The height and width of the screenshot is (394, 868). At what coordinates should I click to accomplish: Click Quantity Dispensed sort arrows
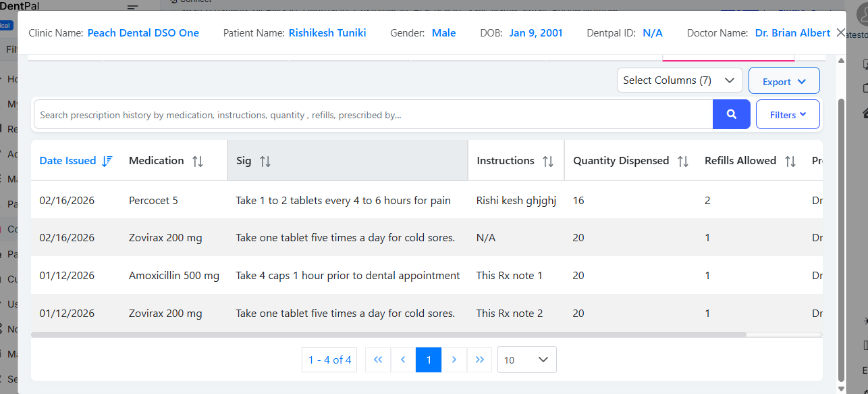682,161
